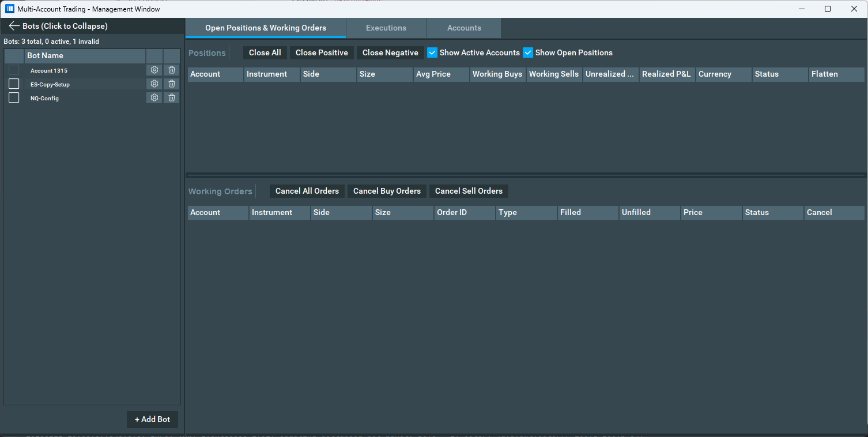
Task: Check the activation box for ES-Copy-Setup
Action: 13,84
